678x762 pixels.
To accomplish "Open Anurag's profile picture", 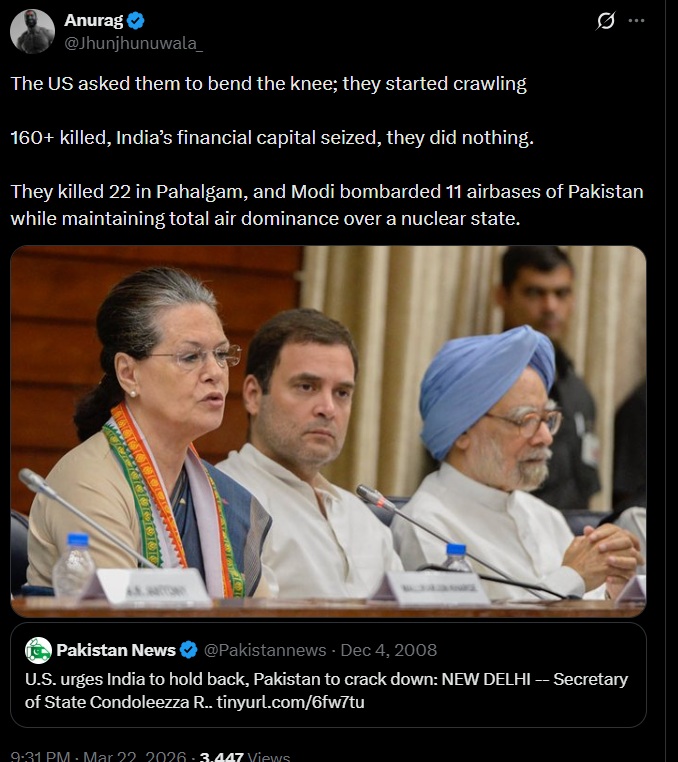I will pyautogui.click(x=32, y=32).
